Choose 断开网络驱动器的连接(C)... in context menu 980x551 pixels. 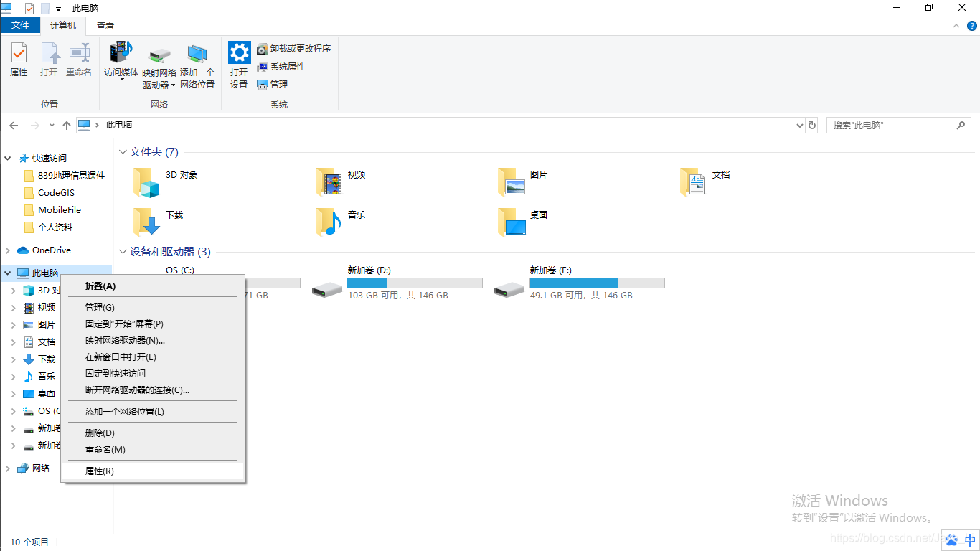153,390
